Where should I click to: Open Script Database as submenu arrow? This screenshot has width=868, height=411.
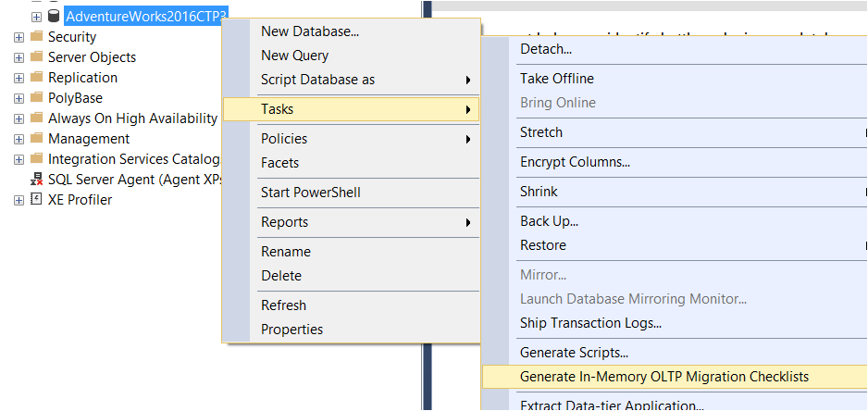(x=468, y=80)
